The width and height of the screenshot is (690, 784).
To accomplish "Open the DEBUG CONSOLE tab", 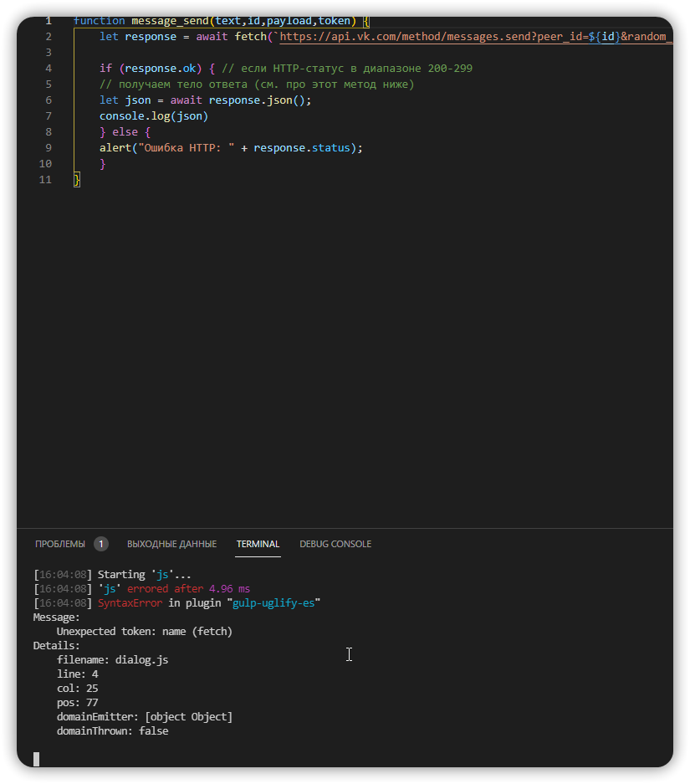I will coord(335,544).
